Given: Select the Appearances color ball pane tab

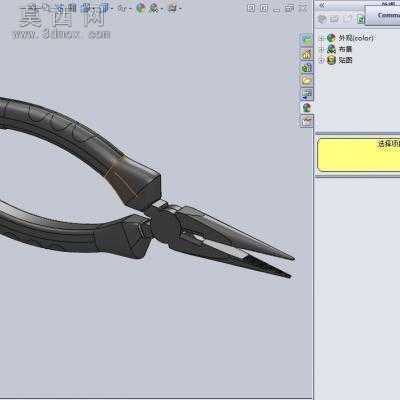Looking at the screenshot, I should pyautogui.click(x=306, y=107).
